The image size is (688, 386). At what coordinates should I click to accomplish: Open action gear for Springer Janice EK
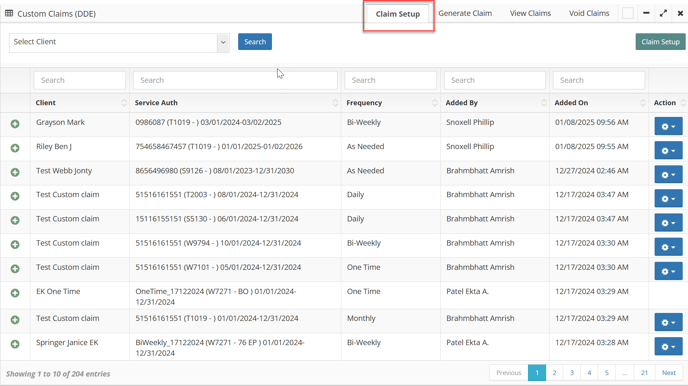coord(668,347)
